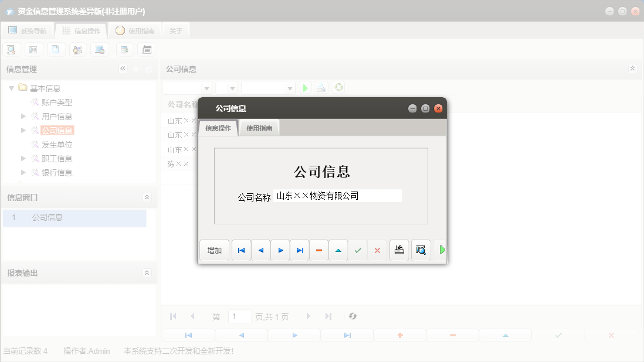Click the document icon in the top toolbar
This screenshot has height=362, width=644.
(x=56, y=49)
